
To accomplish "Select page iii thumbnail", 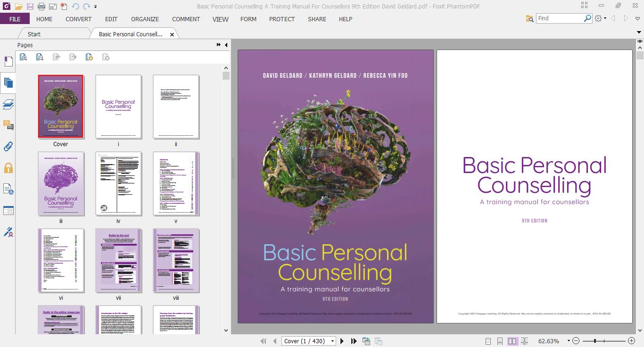I will pos(61,184).
